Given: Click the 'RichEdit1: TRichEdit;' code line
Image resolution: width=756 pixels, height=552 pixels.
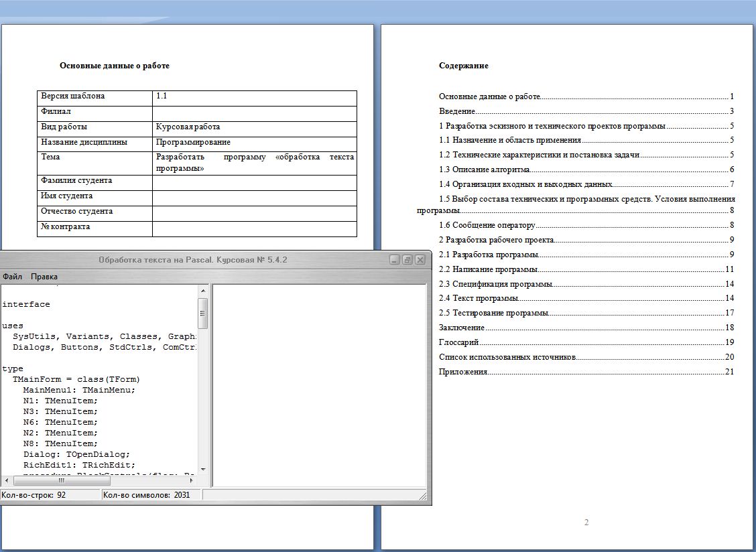Looking at the screenshot, I should point(79,465).
